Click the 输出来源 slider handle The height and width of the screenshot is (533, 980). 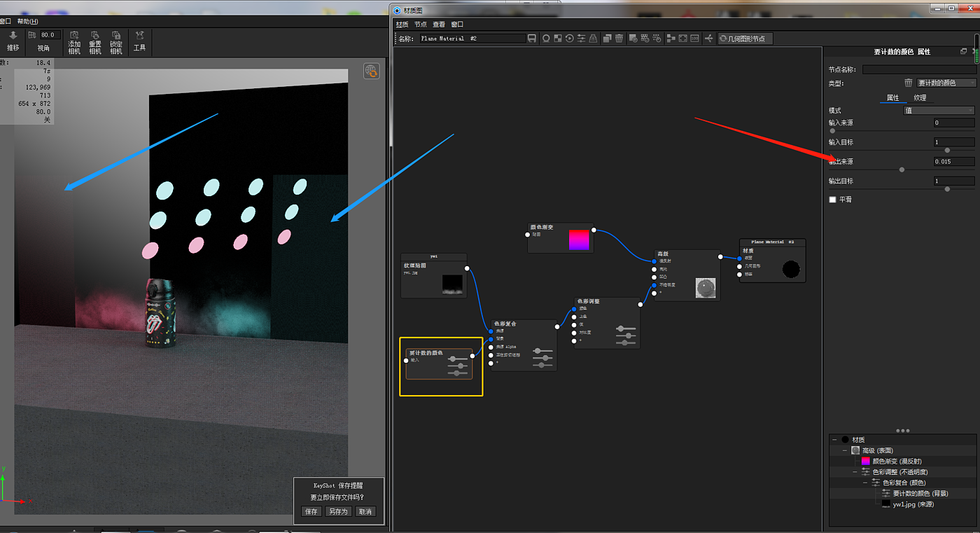(x=902, y=169)
